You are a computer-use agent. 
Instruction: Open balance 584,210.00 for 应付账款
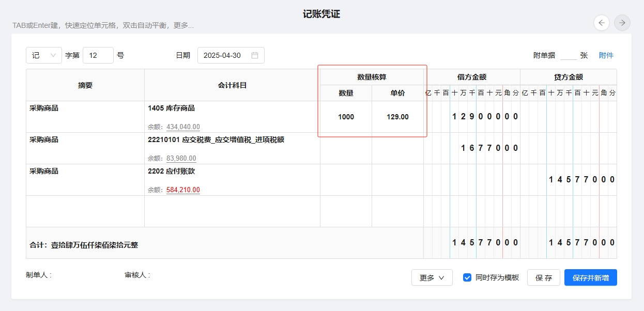pyautogui.click(x=183, y=190)
